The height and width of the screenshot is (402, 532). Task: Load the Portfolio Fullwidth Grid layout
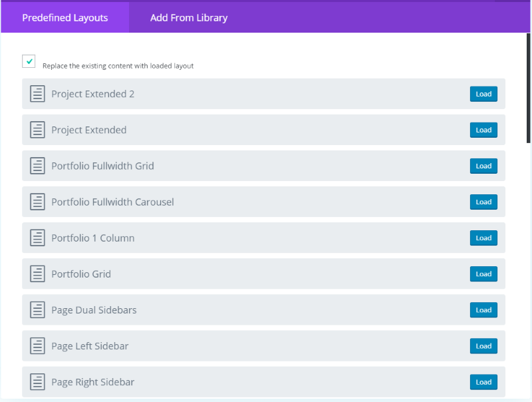tap(483, 166)
